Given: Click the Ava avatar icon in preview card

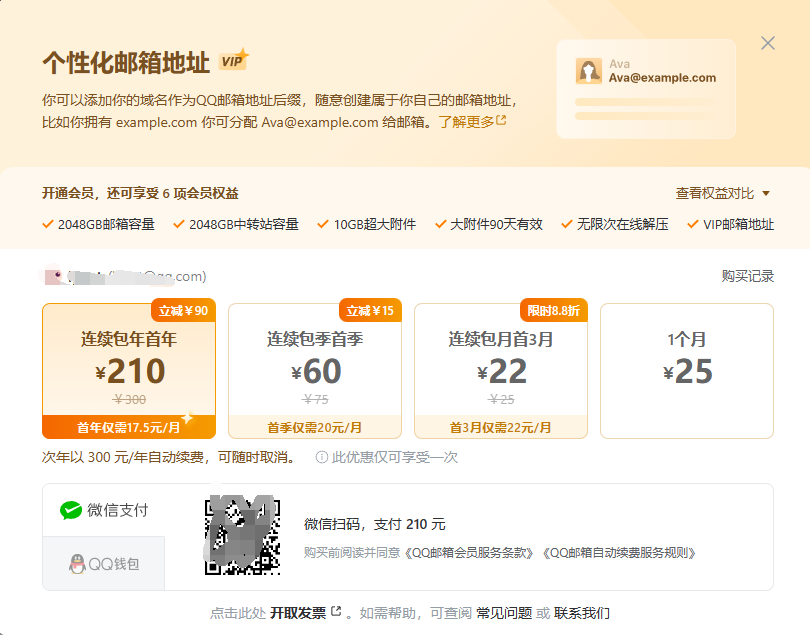Looking at the screenshot, I should click(589, 71).
